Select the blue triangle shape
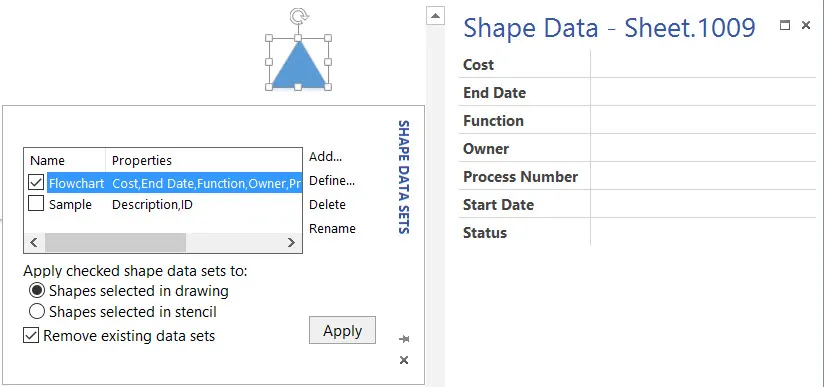 pos(298,66)
